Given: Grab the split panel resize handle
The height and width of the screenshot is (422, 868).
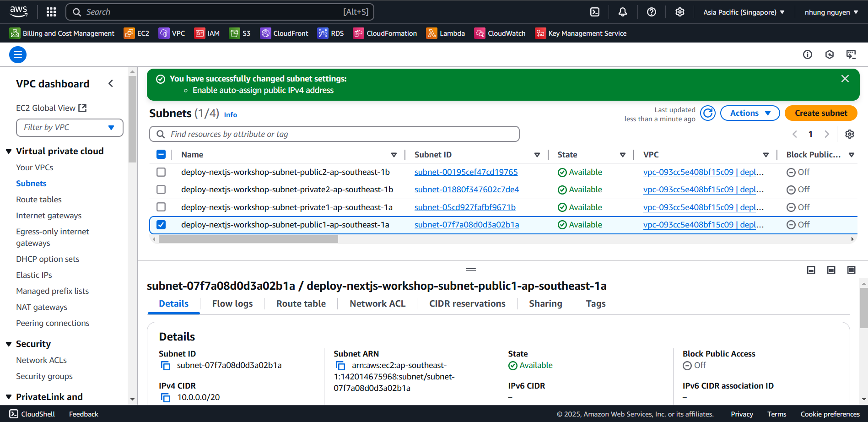Looking at the screenshot, I should point(471,270).
